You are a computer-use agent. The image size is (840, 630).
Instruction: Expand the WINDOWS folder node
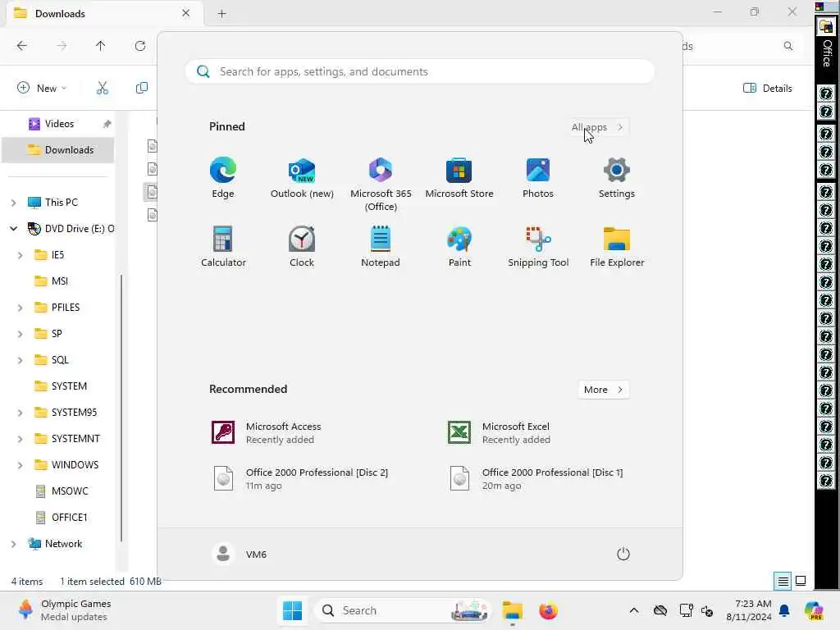(20, 465)
